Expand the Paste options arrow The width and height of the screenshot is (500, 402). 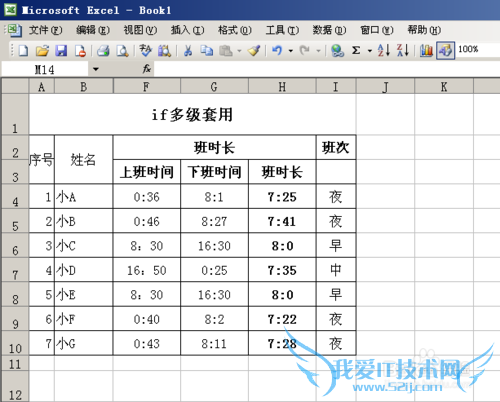pos(239,51)
